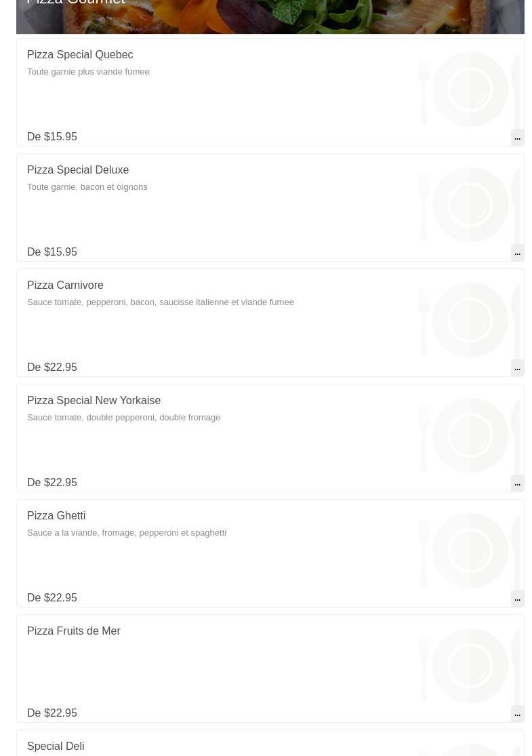The width and height of the screenshot is (532, 756).
Task: Open the Pizza Special Quebec item title
Action: click(80, 55)
